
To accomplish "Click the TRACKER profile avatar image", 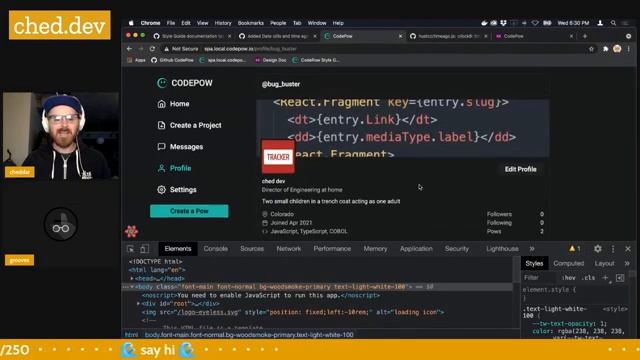I will click(278, 157).
